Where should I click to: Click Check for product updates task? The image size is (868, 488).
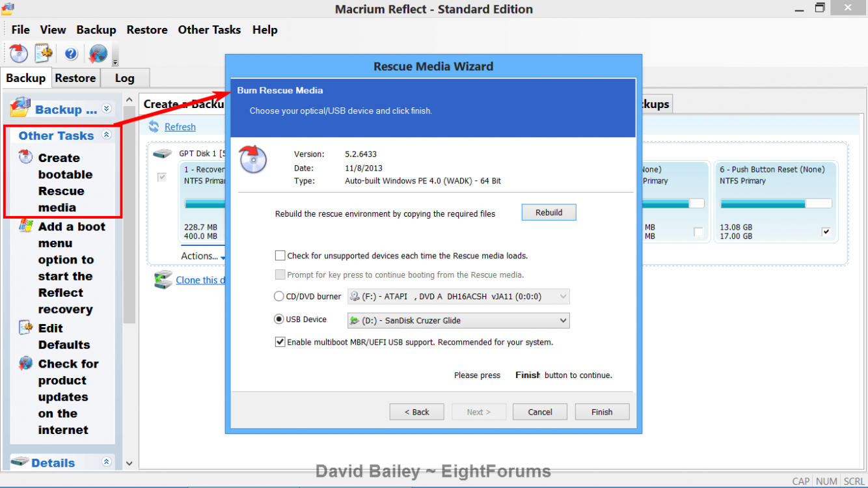point(68,397)
